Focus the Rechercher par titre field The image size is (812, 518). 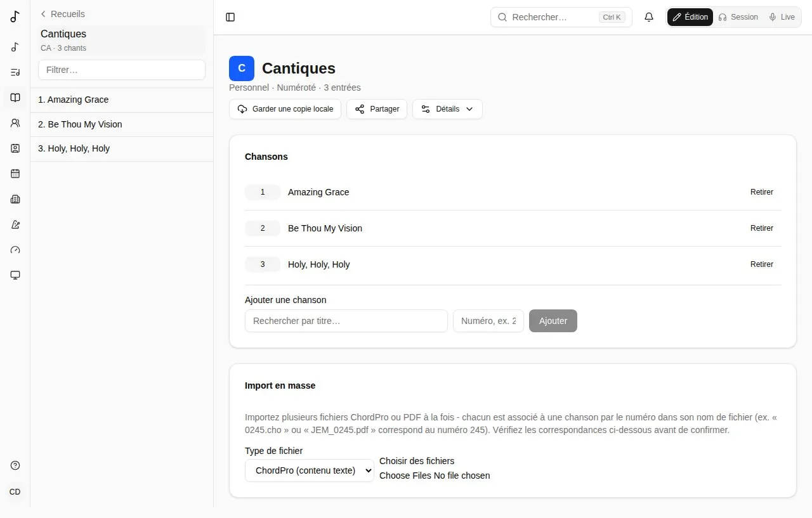(346, 321)
